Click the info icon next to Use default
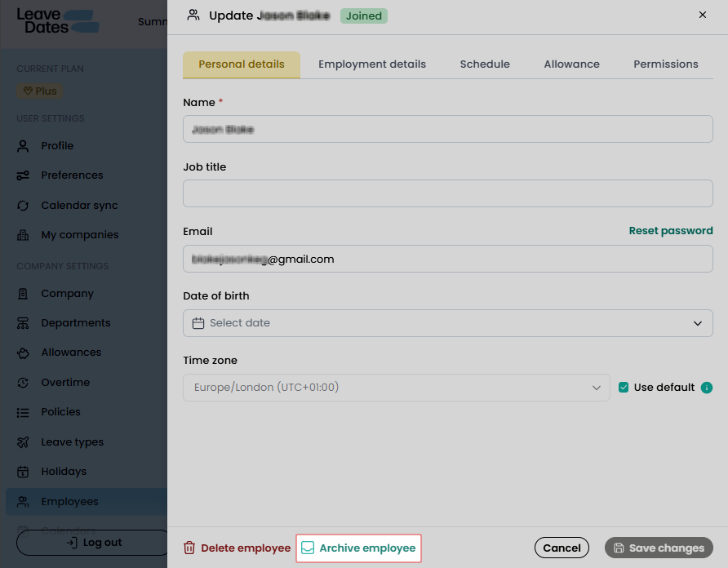The height and width of the screenshot is (568, 728). (707, 388)
